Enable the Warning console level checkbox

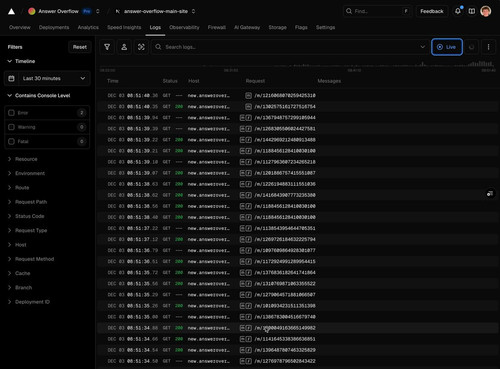(11, 127)
